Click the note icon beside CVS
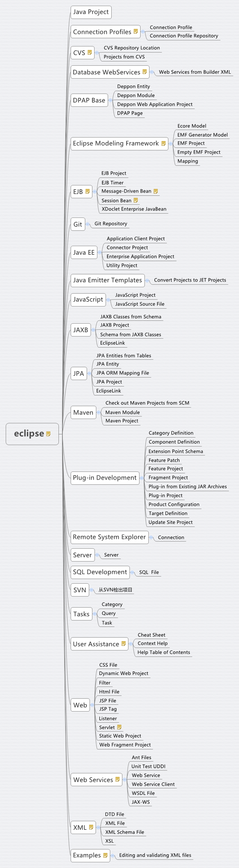Viewport: 239px width, 868px height. tap(90, 53)
